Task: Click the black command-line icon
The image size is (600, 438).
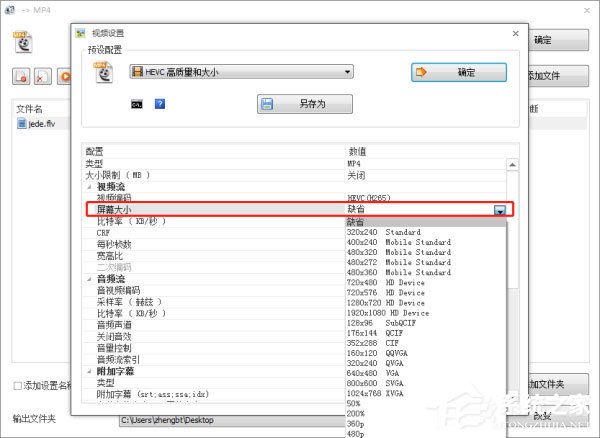Action: [137, 104]
